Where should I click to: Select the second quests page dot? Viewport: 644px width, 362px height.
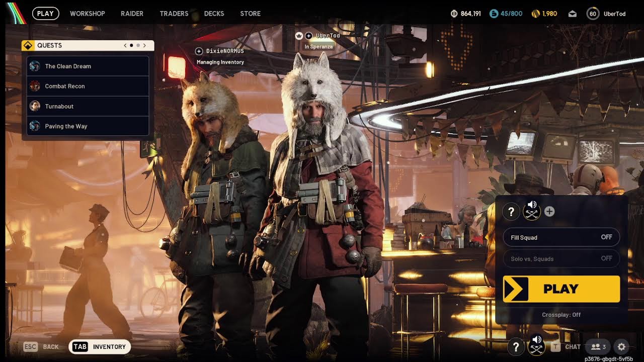(x=138, y=45)
